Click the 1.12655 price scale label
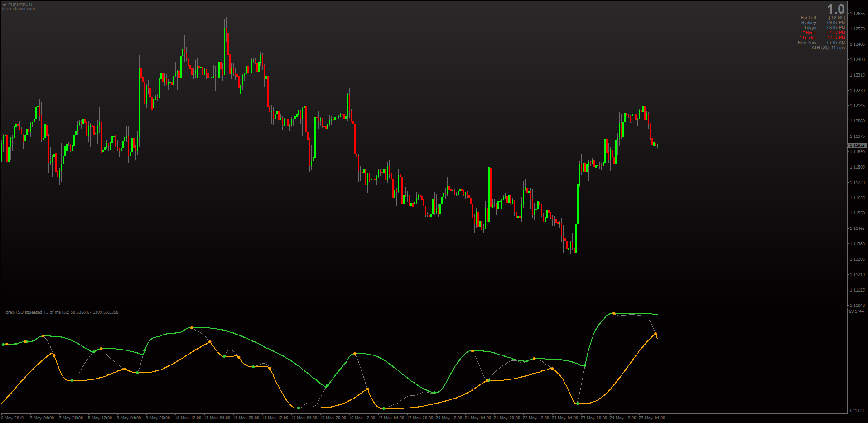The width and height of the screenshot is (868, 423). [x=857, y=14]
